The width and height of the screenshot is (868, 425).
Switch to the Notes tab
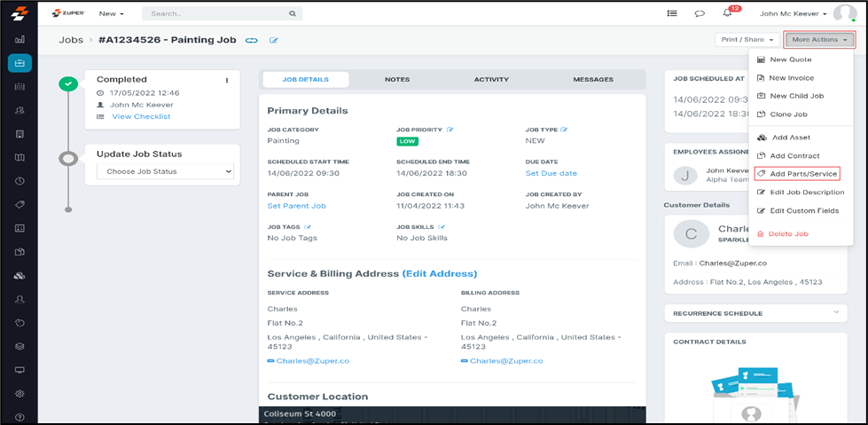point(397,80)
